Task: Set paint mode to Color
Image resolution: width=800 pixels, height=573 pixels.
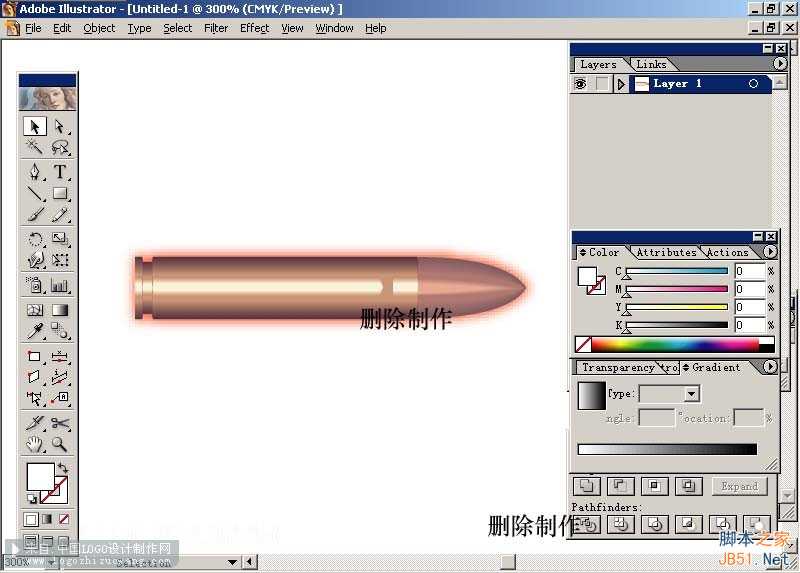Action: (31, 519)
